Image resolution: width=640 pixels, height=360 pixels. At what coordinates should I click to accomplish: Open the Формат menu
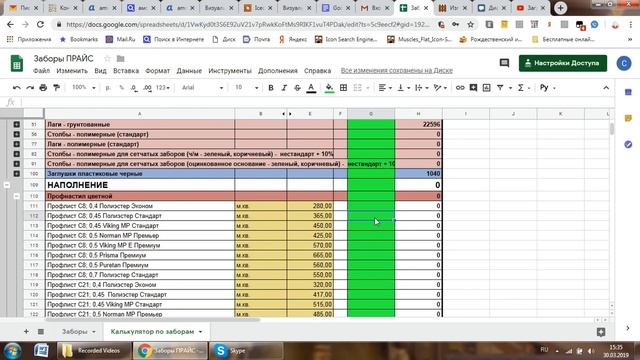[x=158, y=71]
